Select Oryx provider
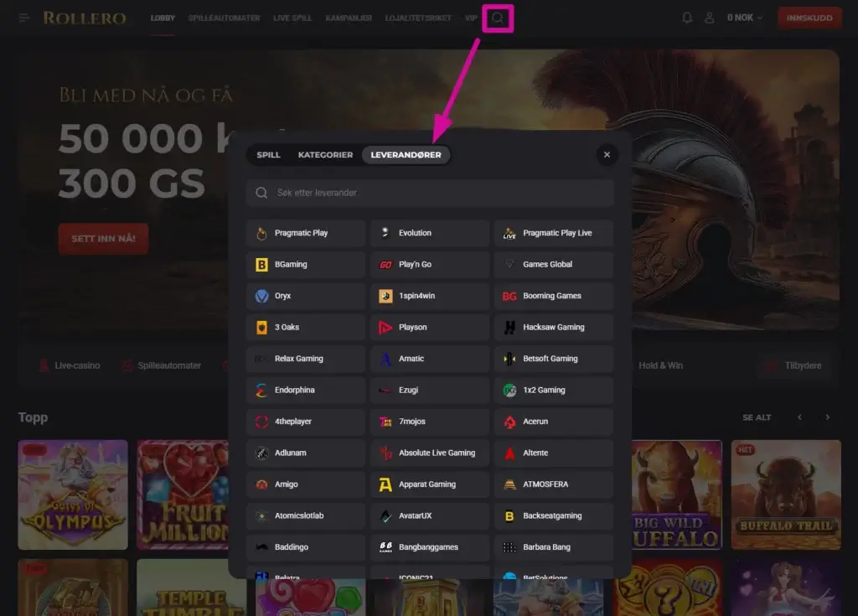858x616 pixels. (306, 296)
